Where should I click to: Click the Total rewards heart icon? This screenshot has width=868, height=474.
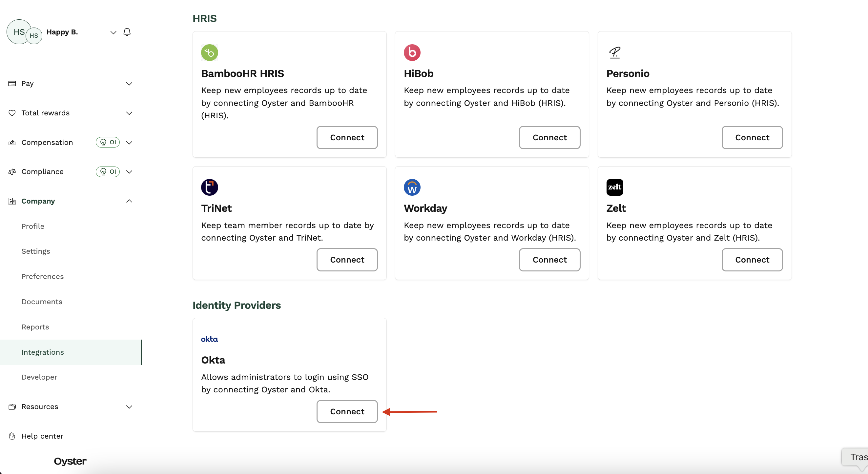pos(12,113)
